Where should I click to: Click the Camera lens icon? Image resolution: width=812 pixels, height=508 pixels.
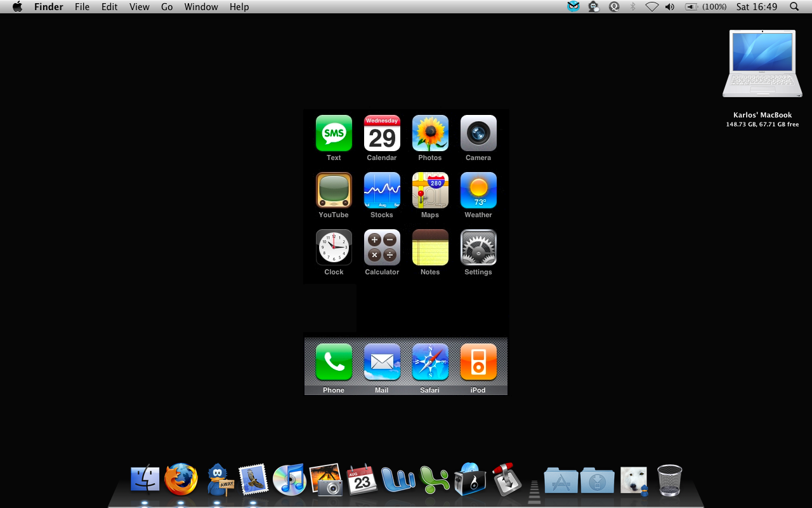coord(478,133)
